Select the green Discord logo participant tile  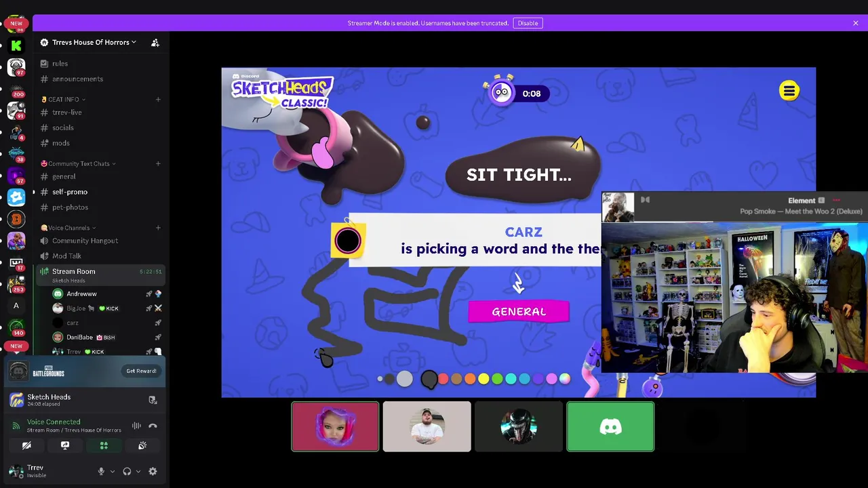(610, 426)
